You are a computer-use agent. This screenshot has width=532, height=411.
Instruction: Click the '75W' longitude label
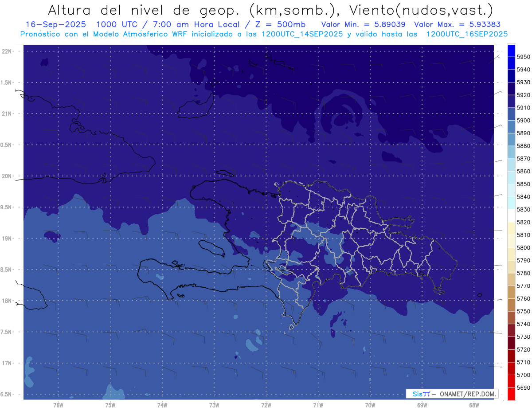(110, 405)
